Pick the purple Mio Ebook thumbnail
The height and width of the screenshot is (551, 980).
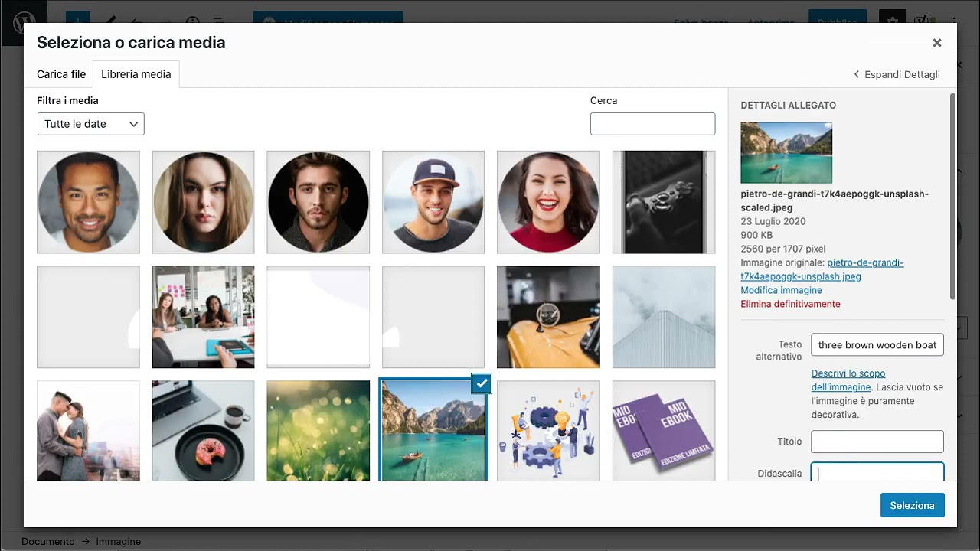(x=663, y=430)
